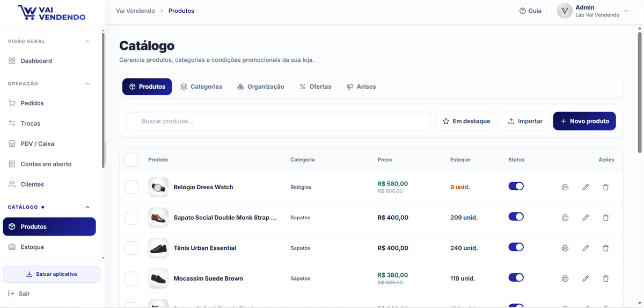Select Produtos in the sidebar menu
The width and height of the screenshot is (644, 308).
coord(49,227)
